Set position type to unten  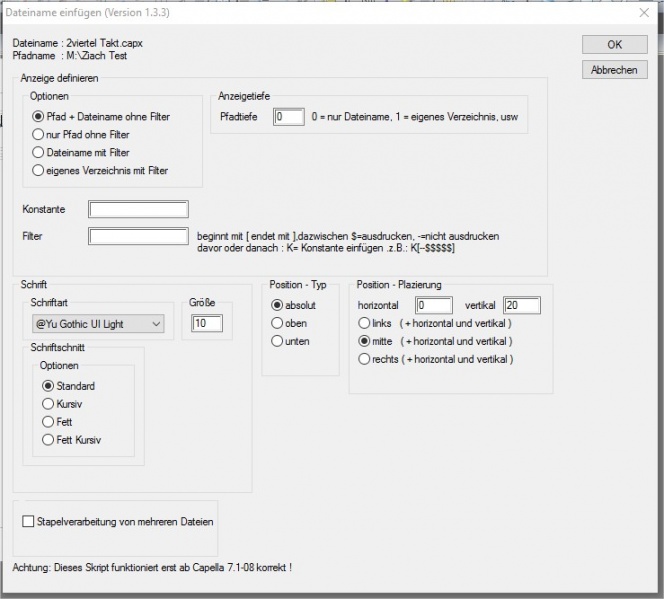click(x=277, y=341)
